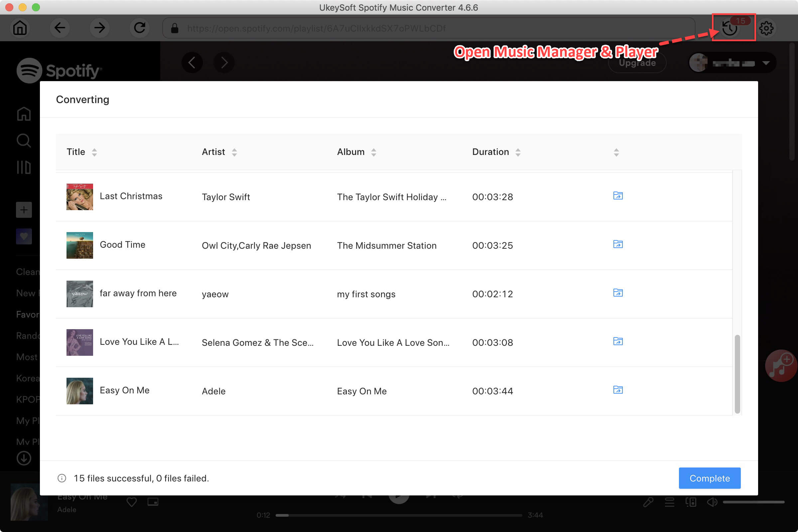Screen dimensions: 798x532
Task: Open output folder for far away from here
Action: [618, 293]
